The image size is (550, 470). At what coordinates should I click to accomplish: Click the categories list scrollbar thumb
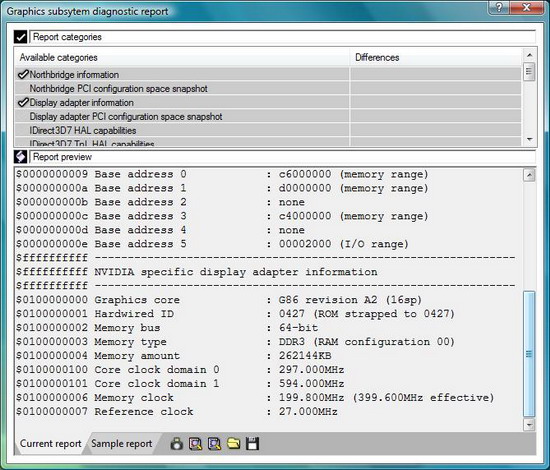pos(529,72)
